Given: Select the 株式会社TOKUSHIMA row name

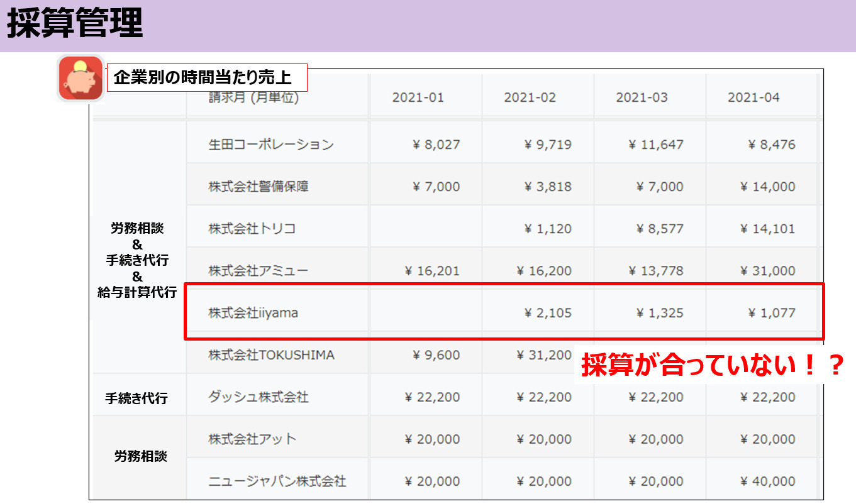Looking at the screenshot, I should click(x=271, y=355).
